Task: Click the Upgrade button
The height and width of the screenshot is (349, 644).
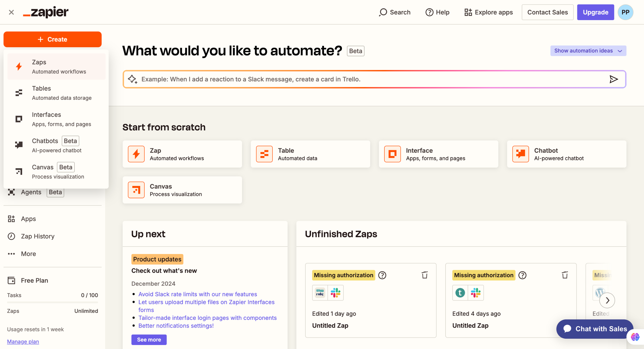Action: (x=595, y=12)
